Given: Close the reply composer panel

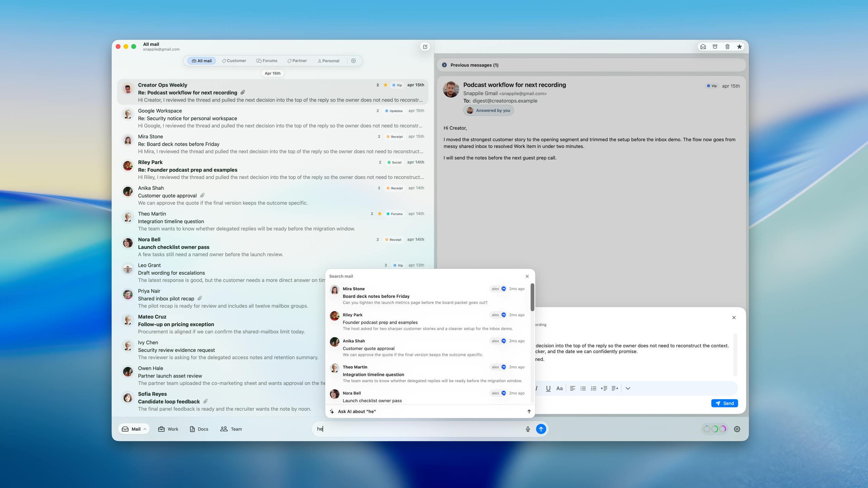Looking at the screenshot, I should click(734, 318).
